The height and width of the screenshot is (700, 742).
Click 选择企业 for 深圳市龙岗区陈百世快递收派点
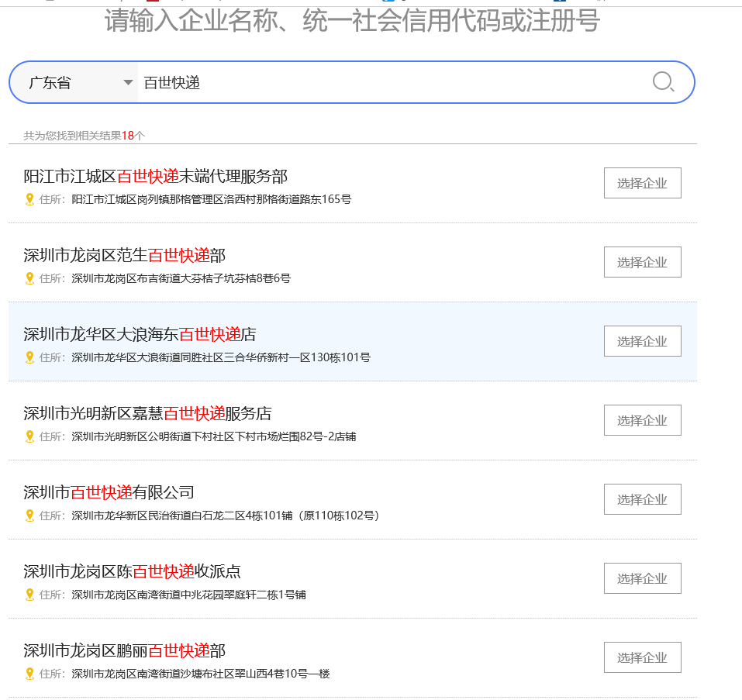[642, 578]
